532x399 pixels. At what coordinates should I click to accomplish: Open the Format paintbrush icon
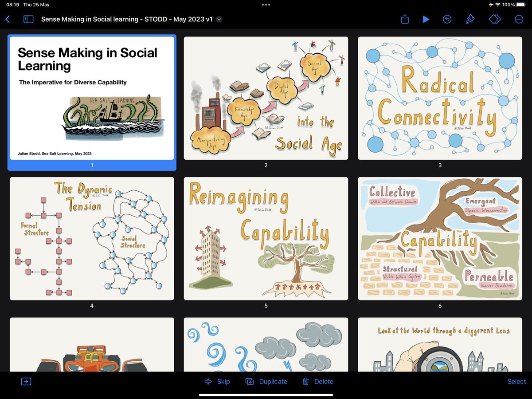click(x=470, y=19)
